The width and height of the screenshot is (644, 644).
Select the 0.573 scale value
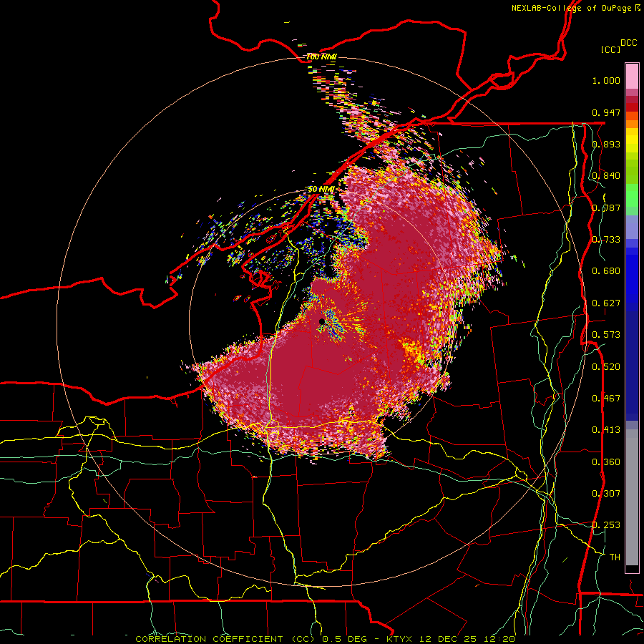(x=606, y=335)
